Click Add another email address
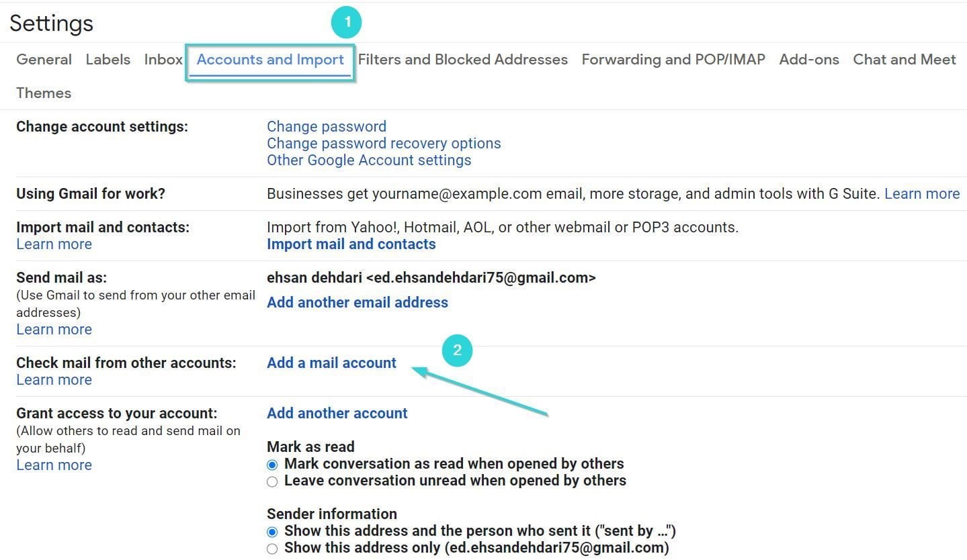 click(357, 303)
